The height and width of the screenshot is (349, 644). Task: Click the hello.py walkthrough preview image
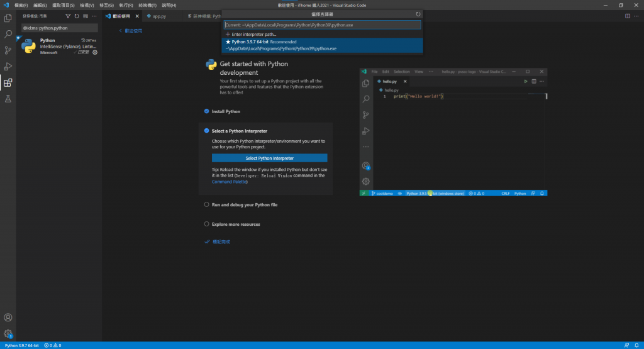tap(453, 132)
